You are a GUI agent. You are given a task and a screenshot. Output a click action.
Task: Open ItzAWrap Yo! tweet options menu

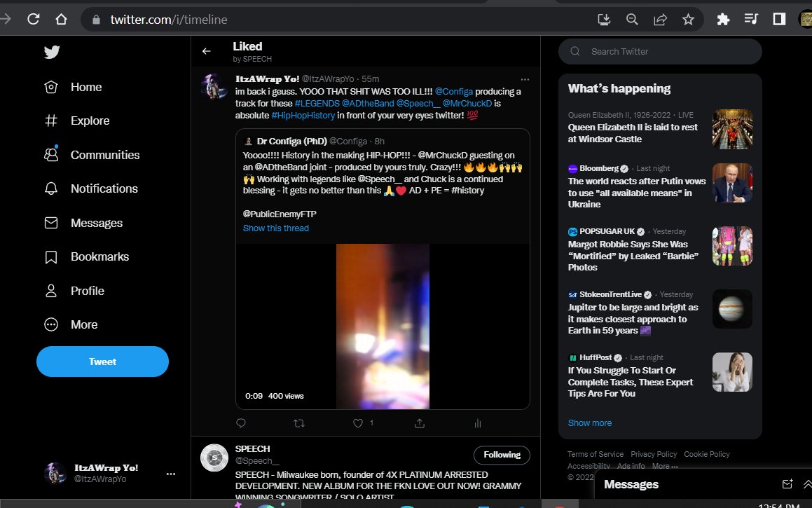point(525,79)
